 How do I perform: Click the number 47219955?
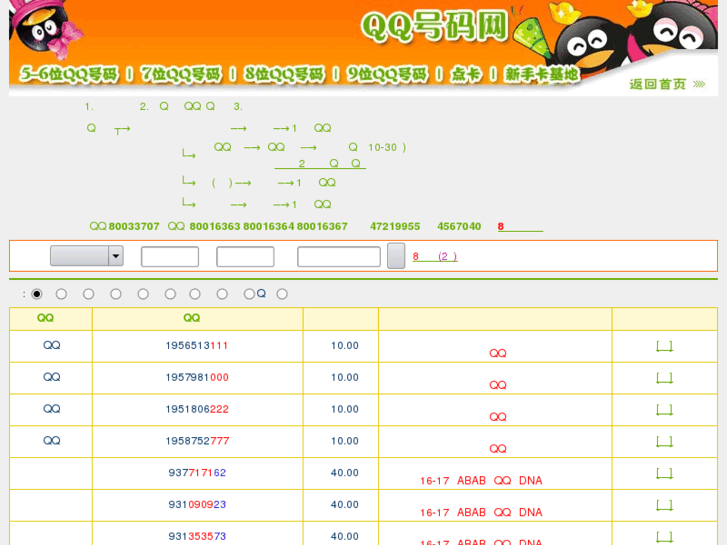pyautogui.click(x=395, y=226)
